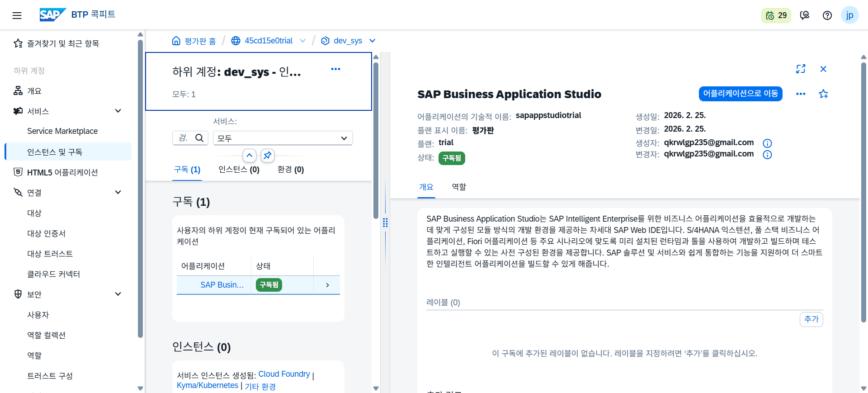The width and height of the screenshot is (868, 393).
Task: Pin the filter header with the pin icon
Action: 268,155
